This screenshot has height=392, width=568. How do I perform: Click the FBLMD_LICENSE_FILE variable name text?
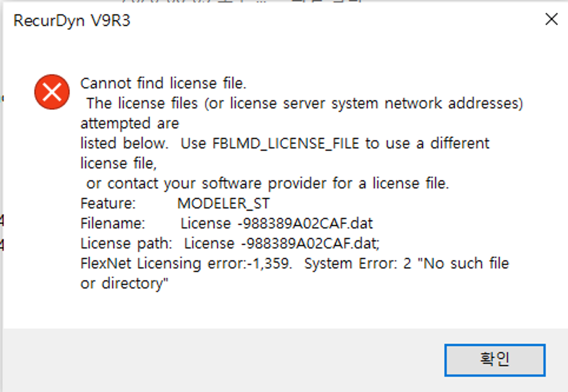pos(286,143)
